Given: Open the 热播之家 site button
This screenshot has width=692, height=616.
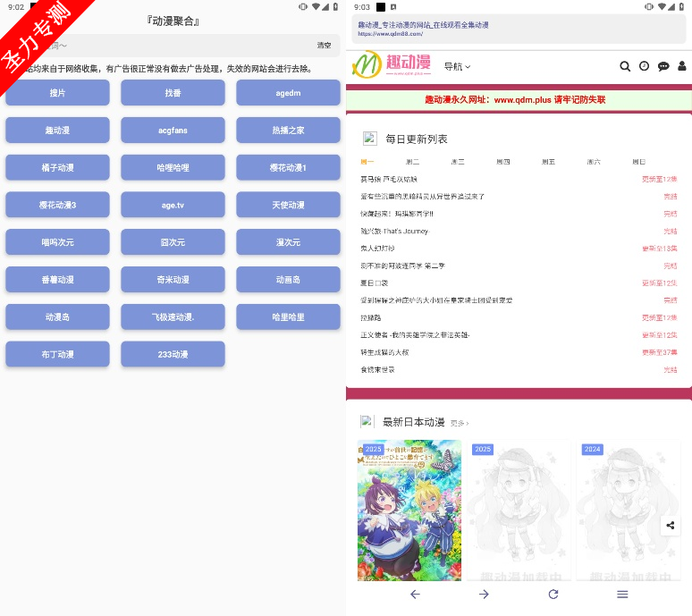Looking at the screenshot, I should [288, 131].
